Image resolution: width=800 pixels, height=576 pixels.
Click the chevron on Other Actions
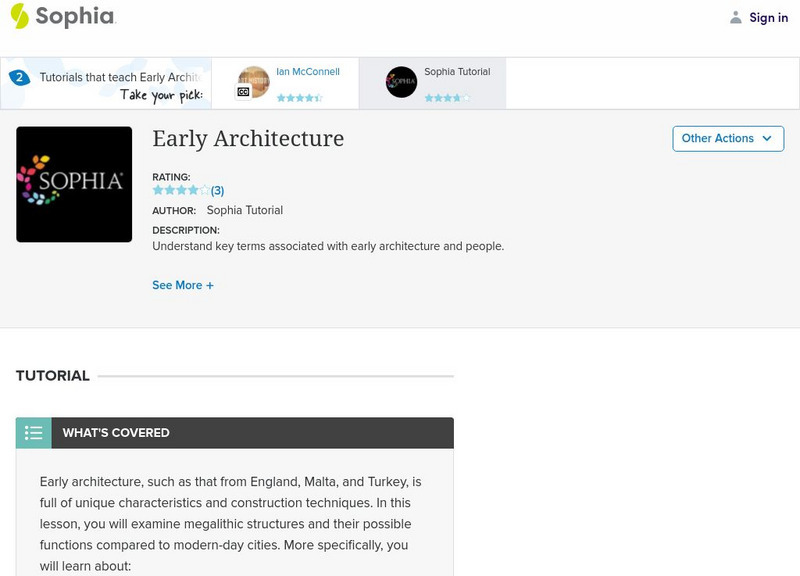766,139
